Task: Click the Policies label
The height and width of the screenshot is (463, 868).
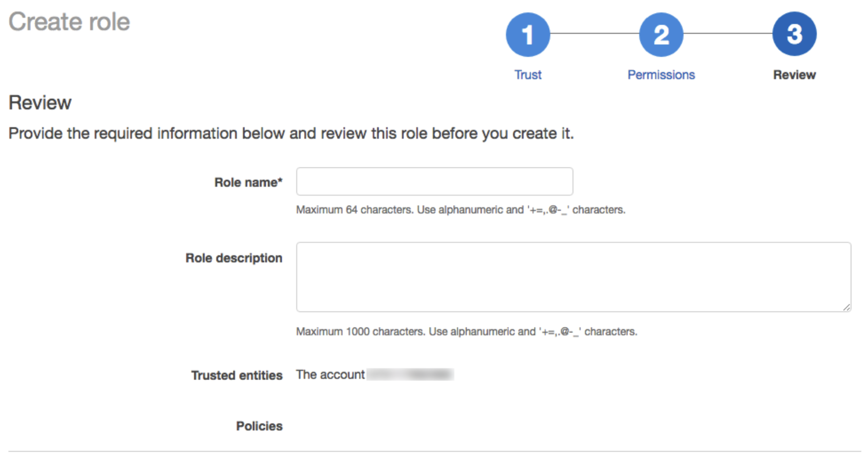Action: pos(259,426)
